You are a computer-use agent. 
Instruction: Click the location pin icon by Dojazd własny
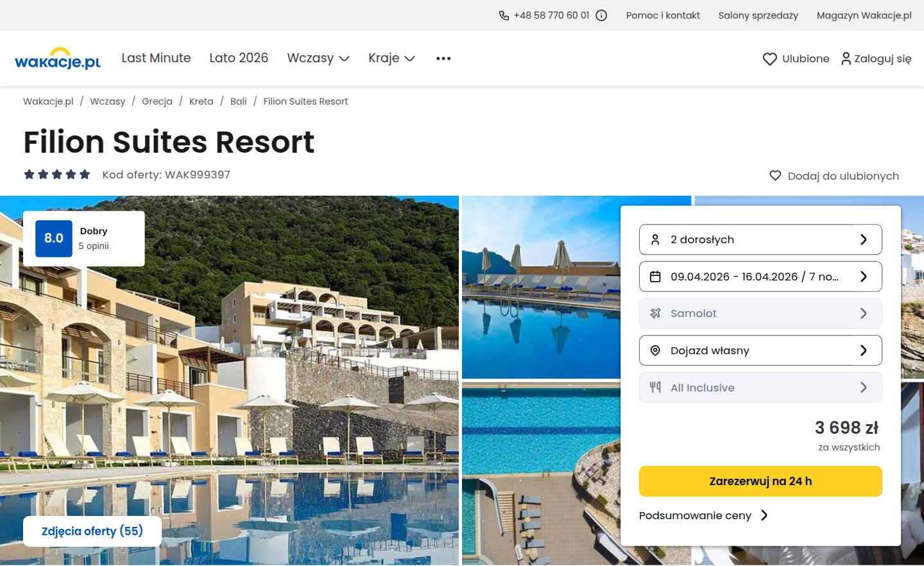coord(655,350)
